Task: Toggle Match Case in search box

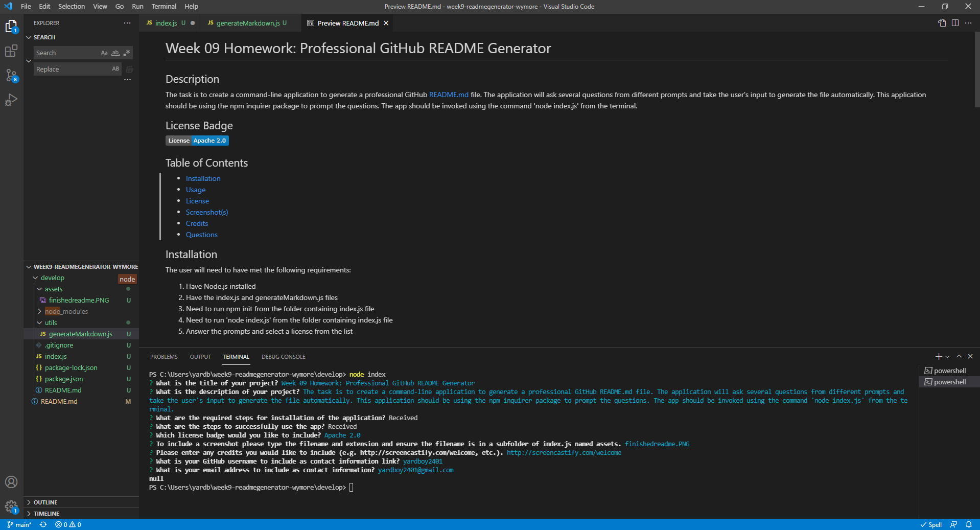Action: (x=104, y=53)
